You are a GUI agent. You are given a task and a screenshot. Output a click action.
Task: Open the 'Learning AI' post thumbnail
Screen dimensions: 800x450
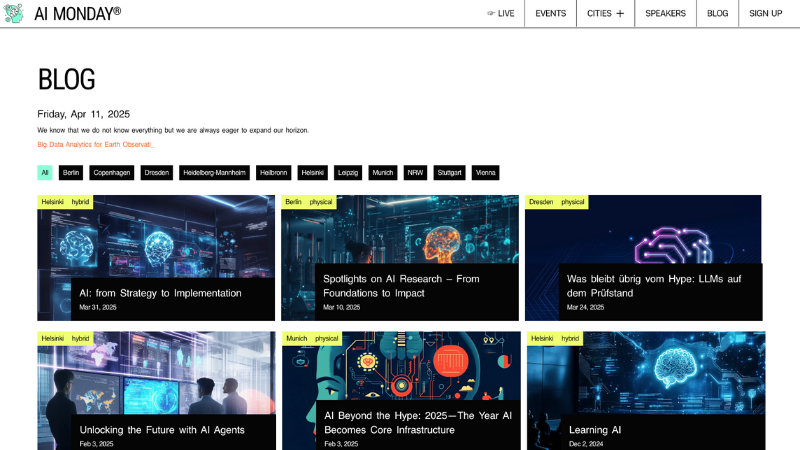645,380
